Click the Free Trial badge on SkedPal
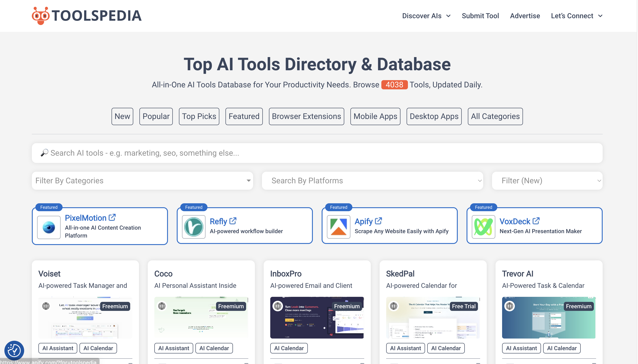The height and width of the screenshot is (364, 638). [464, 306]
